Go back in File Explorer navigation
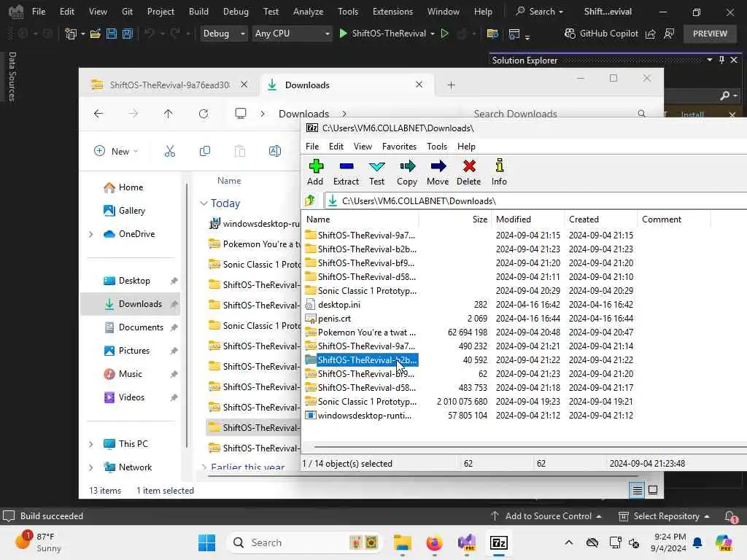 pos(98,114)
